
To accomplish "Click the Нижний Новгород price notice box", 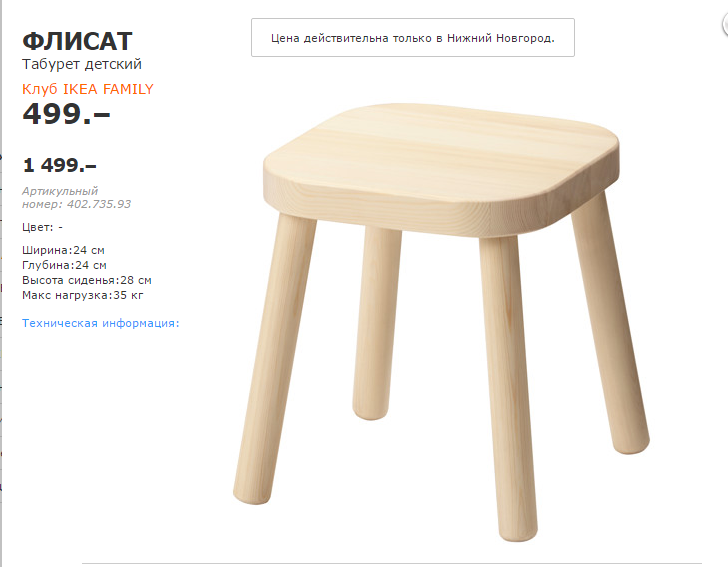I will pos(412,38).
